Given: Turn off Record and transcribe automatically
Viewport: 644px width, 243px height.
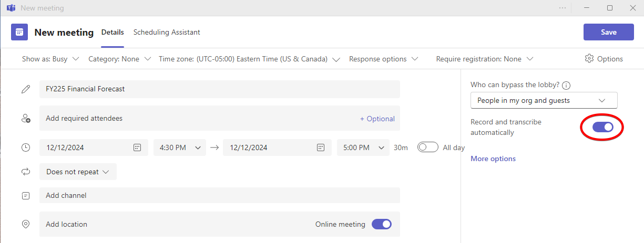Looking at the screenshot, I should (x=602, y=127).
